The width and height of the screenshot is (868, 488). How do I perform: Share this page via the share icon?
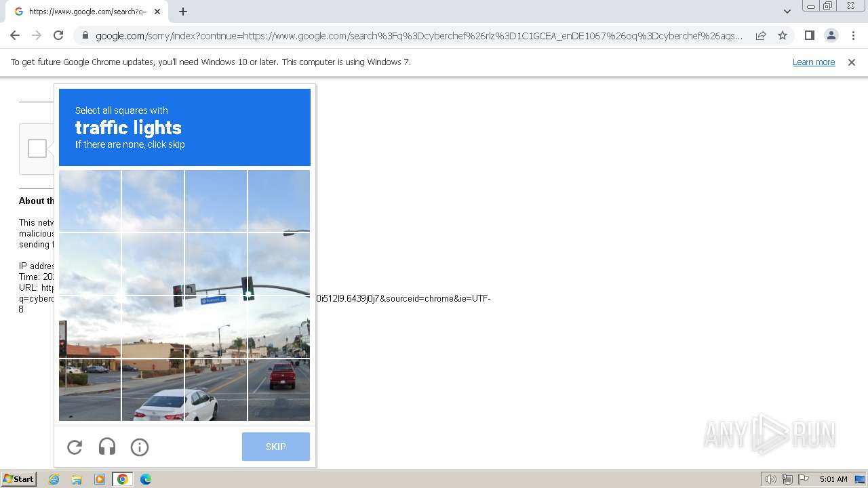point(761,35)
